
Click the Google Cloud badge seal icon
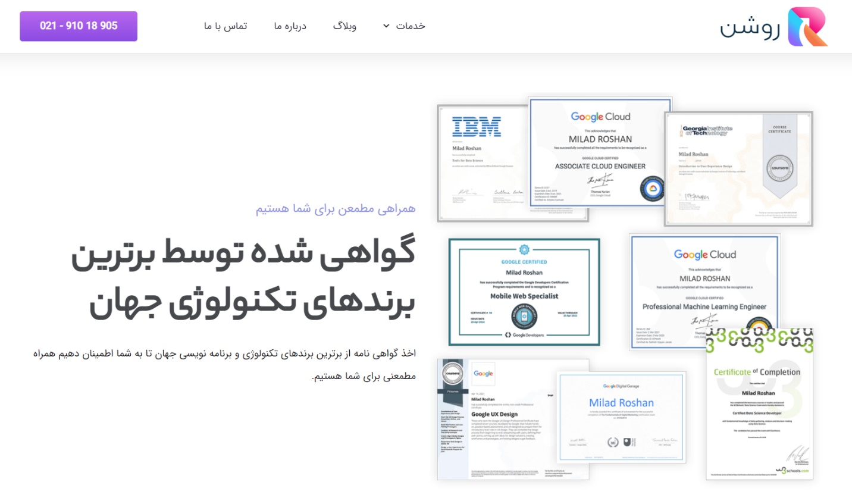pos(652,189)
